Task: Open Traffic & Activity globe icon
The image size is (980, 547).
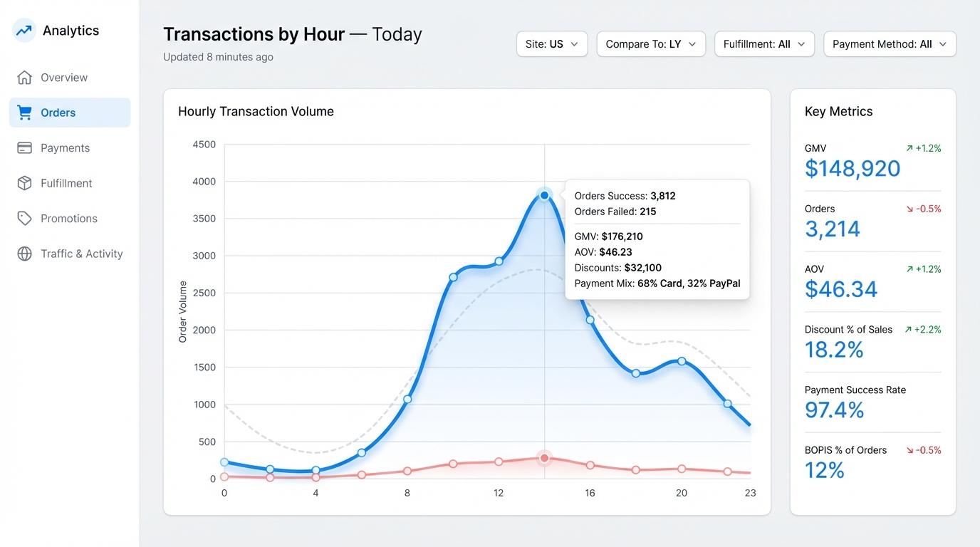Action: click(24, 254)
